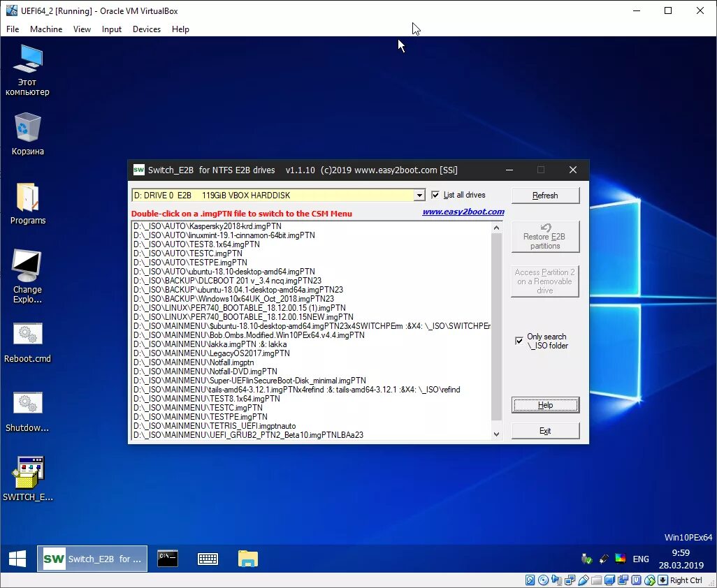Click the VirtualBox hard disk status icon
Screen dimensions: 717x588
coord(530,580)
